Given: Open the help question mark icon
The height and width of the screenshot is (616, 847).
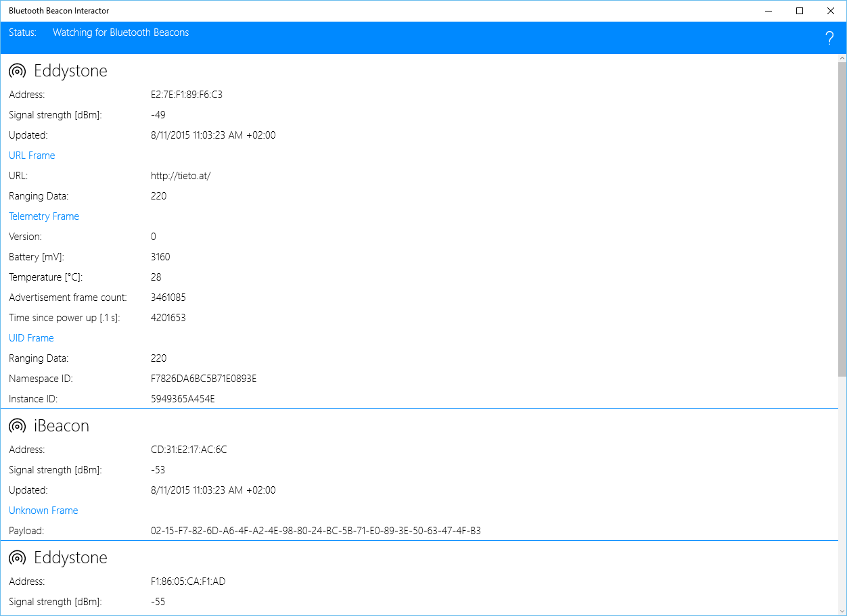Looking at the screenshot, I should (x=829, y=39).
